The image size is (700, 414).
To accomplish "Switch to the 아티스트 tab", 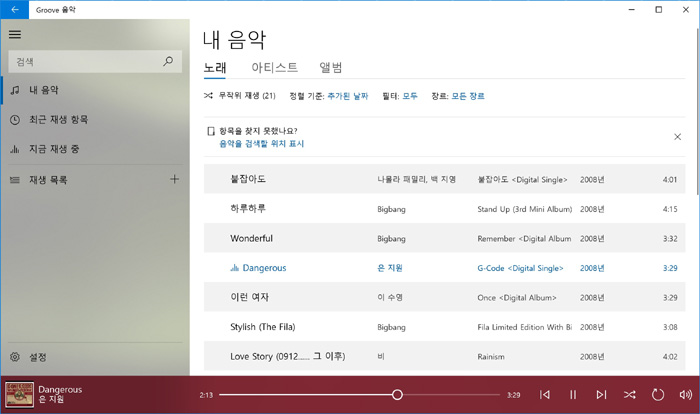I will point(275,67).
